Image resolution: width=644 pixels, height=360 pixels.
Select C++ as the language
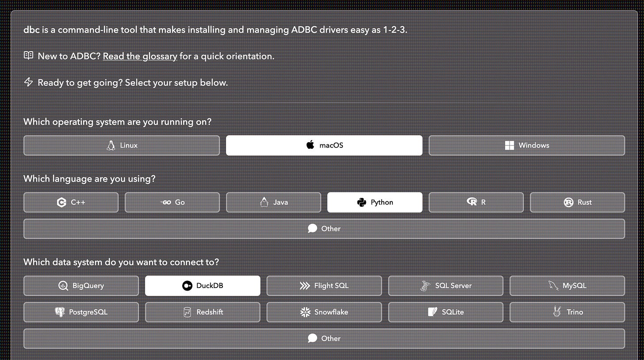pyautogui.click(x=71, y=202)
